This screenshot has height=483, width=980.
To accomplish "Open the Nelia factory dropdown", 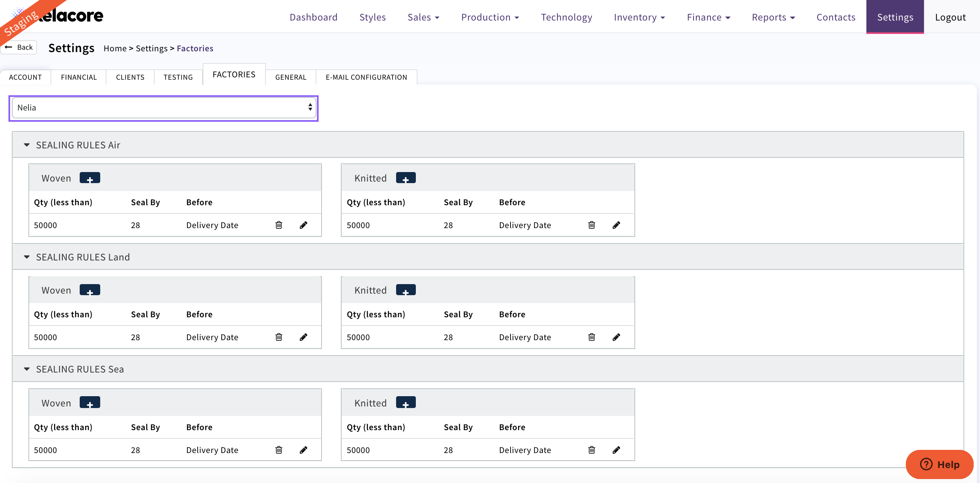I will click(164, 108).
